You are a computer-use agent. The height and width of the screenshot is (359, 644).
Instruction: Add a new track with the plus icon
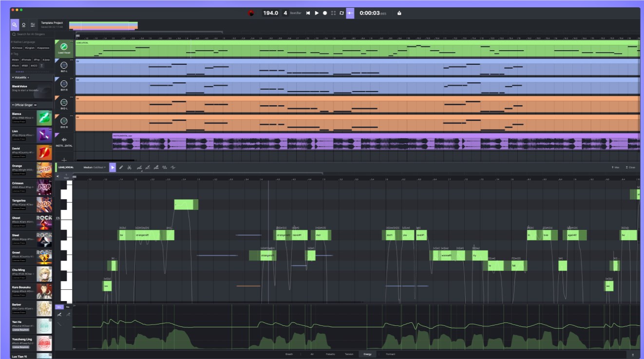tap(64, 160)
